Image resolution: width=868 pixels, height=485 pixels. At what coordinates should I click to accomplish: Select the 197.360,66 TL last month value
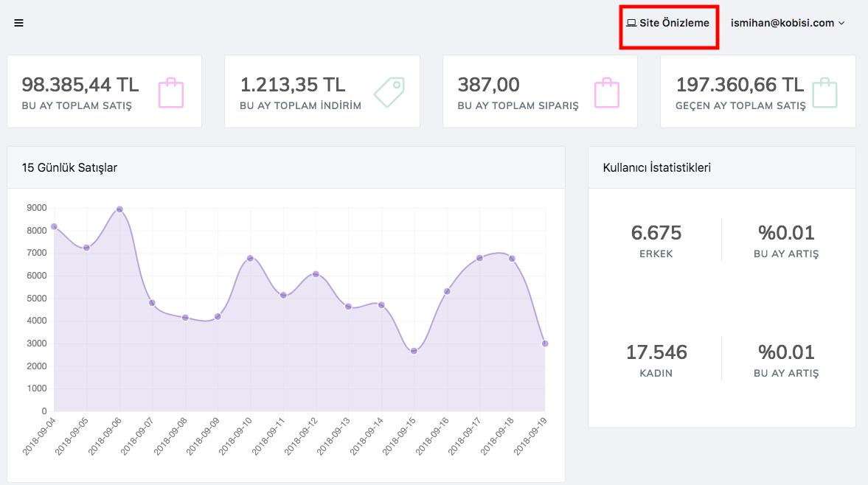(740, 85)
